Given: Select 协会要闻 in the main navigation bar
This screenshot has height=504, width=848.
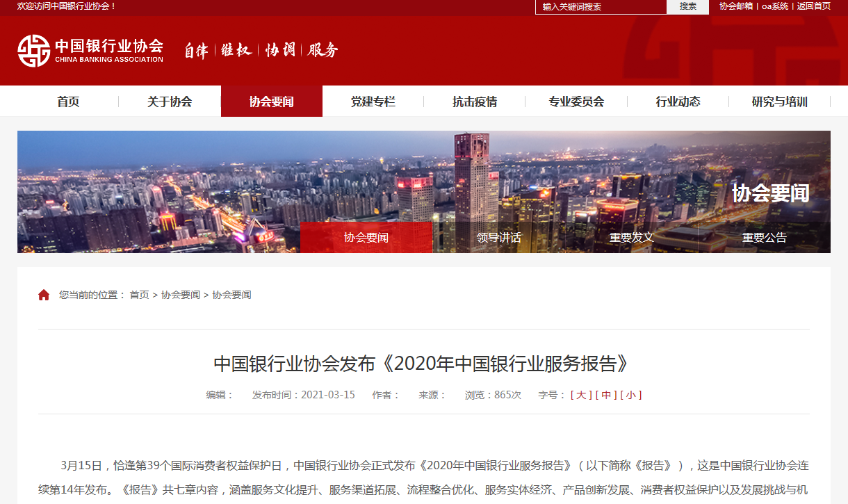Looking at the screenshot, I should 272,101.
